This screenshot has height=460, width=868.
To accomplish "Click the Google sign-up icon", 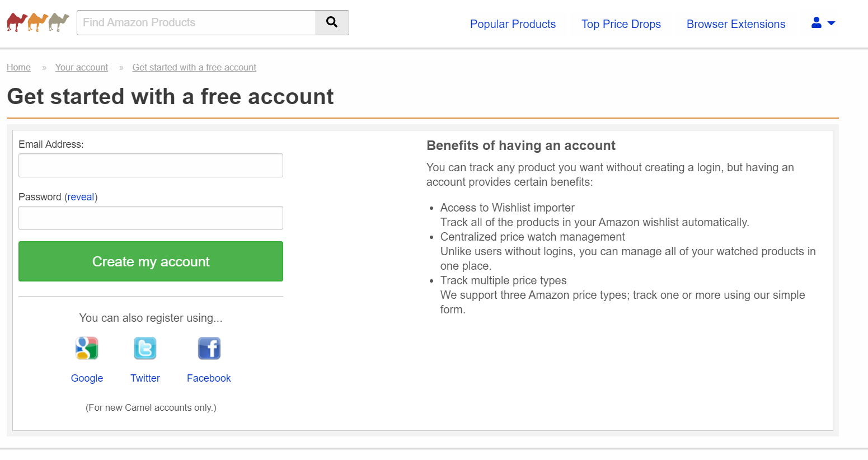I will [x=87, y=348].
